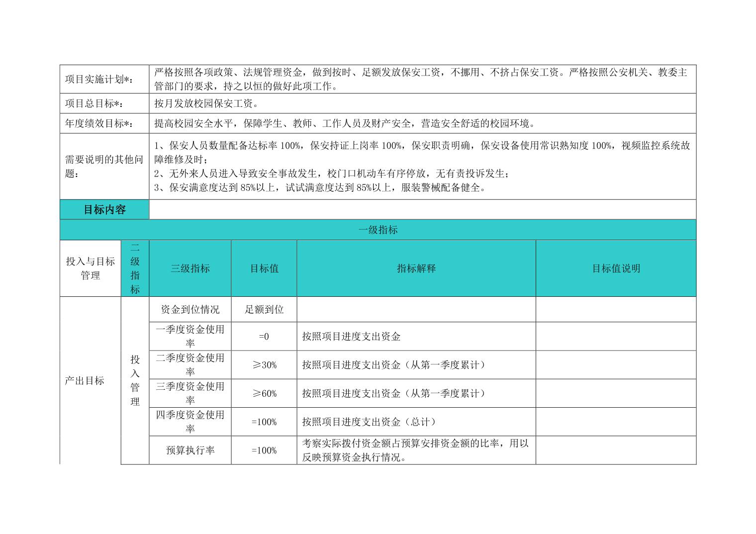Click the text 按月发放校园保安工资
This screenshot has height=534, width=756.
tap(206, 103)
